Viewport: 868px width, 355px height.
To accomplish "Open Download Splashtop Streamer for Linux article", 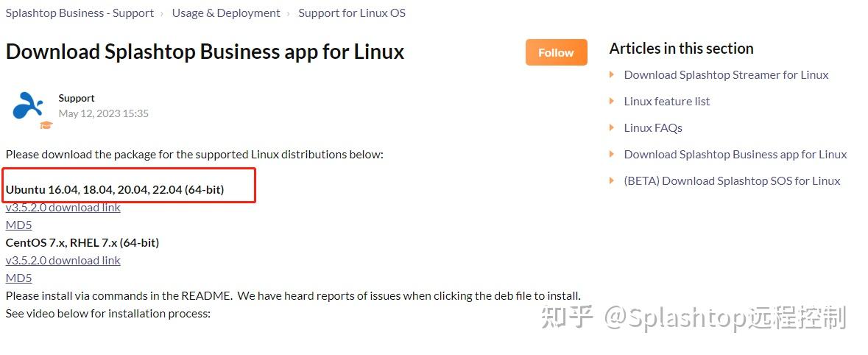I will point(727,75).
